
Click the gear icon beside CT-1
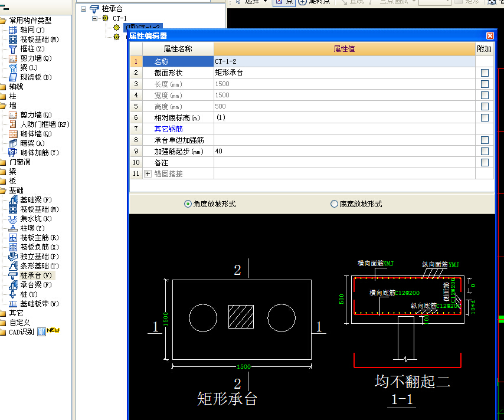pos(106,18)
